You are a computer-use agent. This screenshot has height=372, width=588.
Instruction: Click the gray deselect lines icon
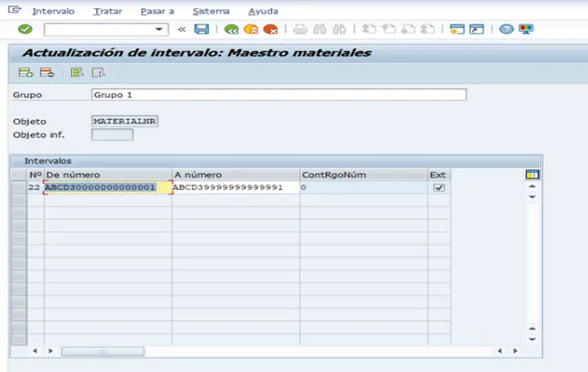click(x=98, y=73)
